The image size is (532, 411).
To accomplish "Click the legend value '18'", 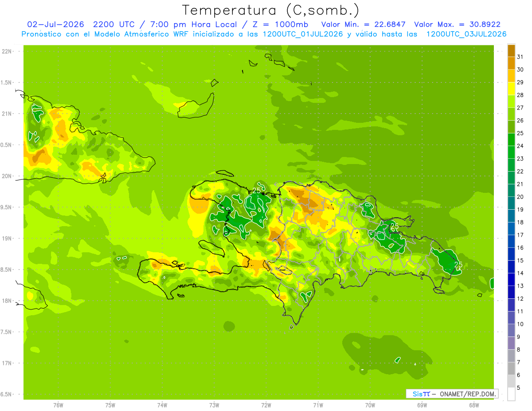I will 520,222.
